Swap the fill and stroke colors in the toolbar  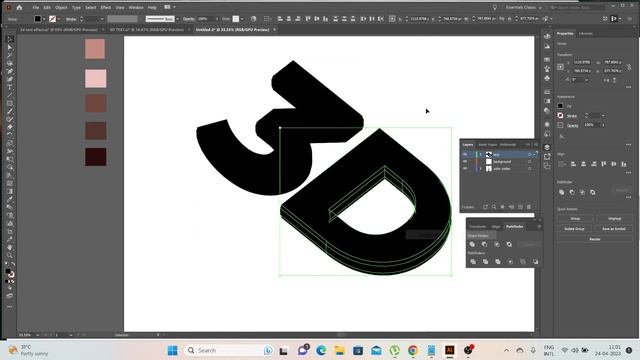[13, 264]
